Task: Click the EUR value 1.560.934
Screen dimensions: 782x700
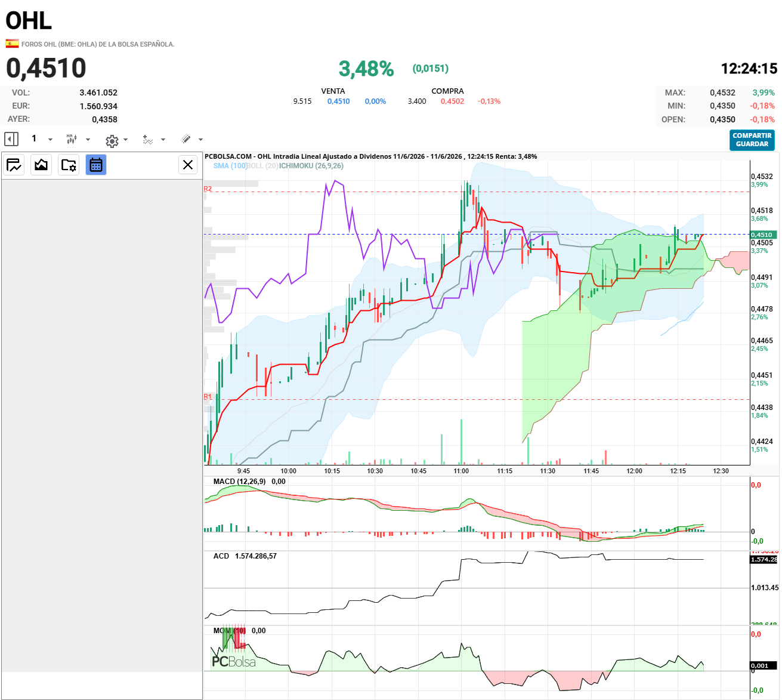Action: point(98,106)
